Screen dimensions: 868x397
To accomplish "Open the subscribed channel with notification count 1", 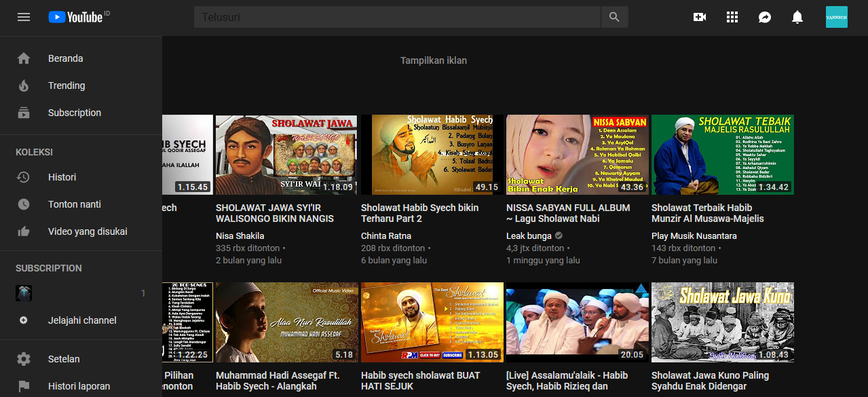I will click(23, 292).
